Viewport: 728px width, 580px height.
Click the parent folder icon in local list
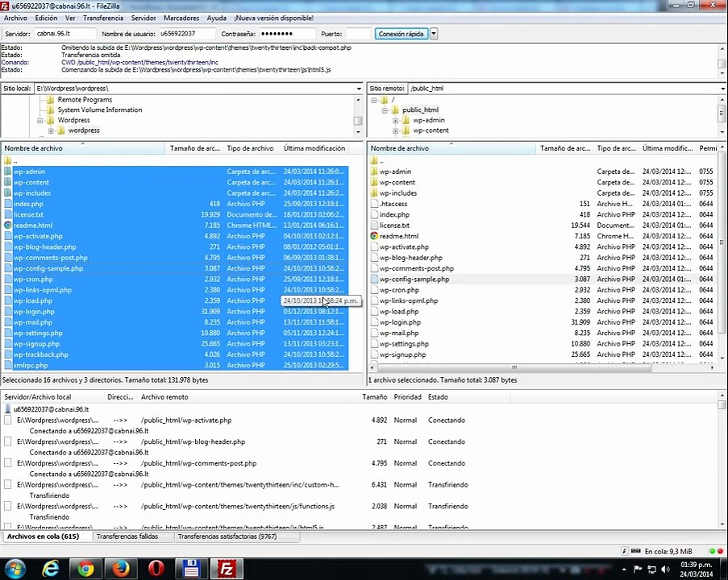point(7,160)
